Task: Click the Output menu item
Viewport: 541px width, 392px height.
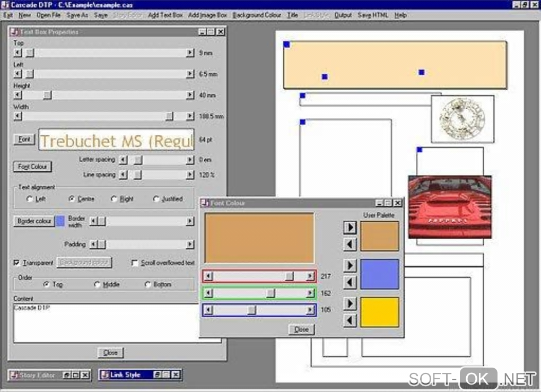Action: tap(343, 15)
